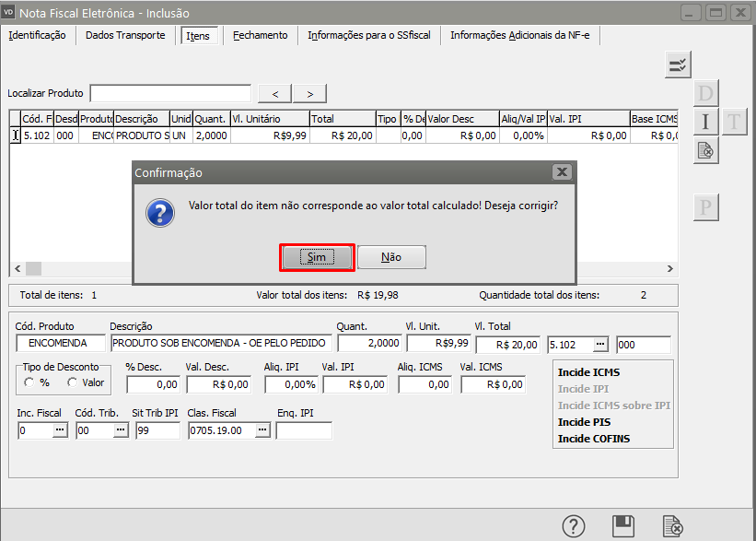Click the delete item document icon

705,150
